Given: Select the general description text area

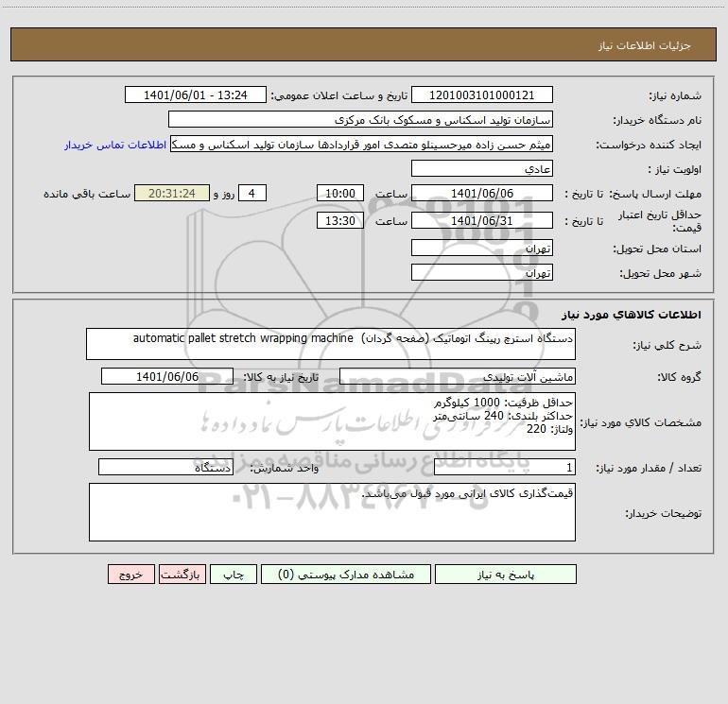Looking at the screenshot, I should pos(331,344).
